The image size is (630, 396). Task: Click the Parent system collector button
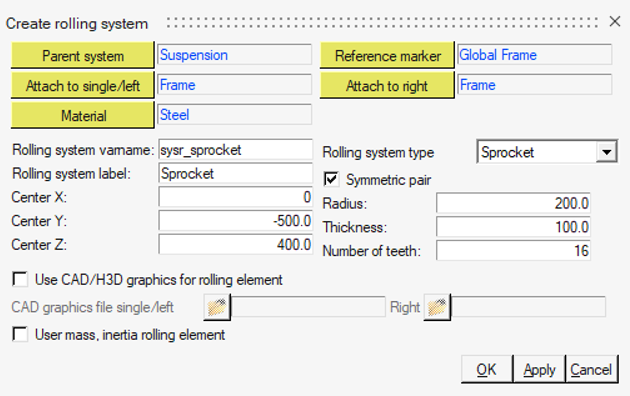(83, 55)
